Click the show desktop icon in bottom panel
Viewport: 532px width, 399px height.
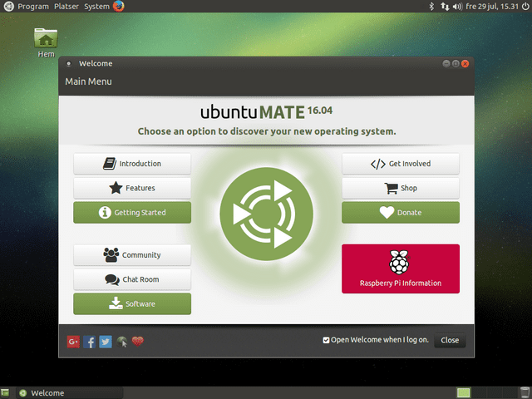point(5,393)
